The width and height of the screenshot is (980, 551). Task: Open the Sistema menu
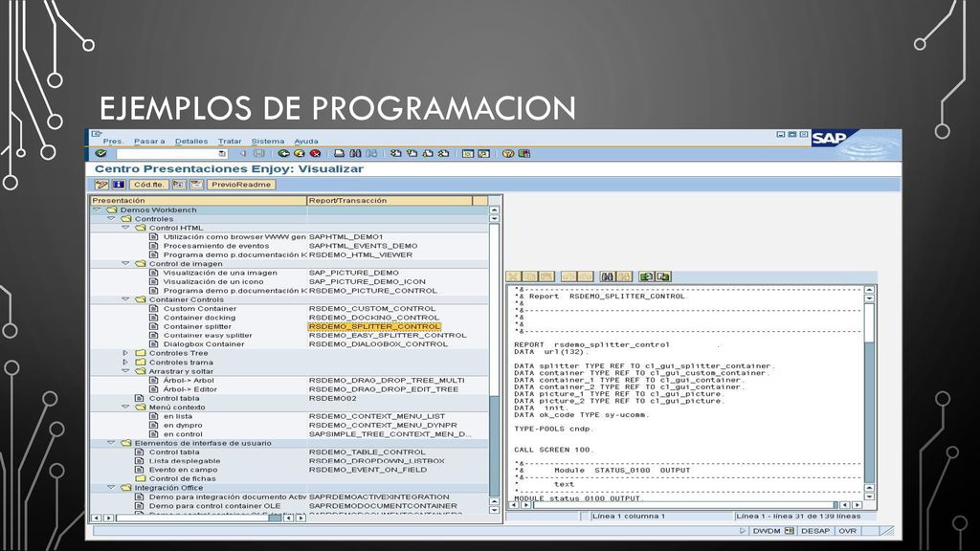268,142
